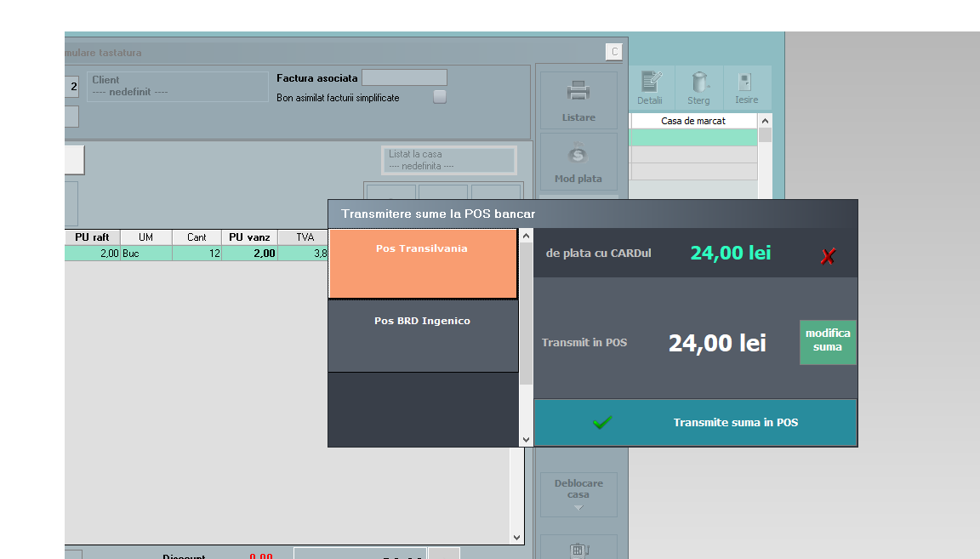Screen dimensions: 980x559
Task: Select Pos Transilvania terminal
Action: (423, 264)
